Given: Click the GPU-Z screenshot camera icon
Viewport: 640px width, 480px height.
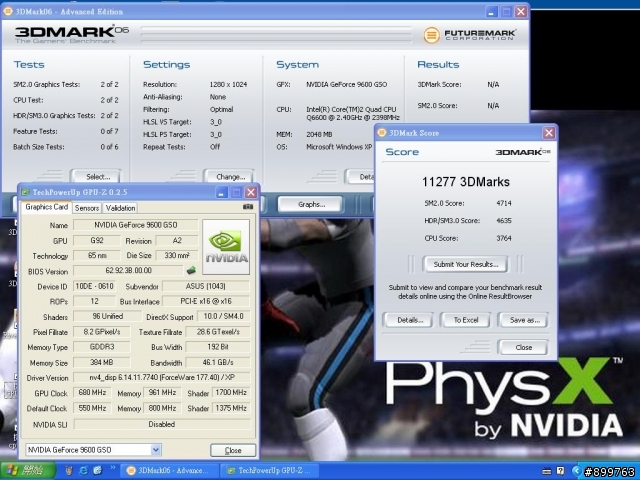Looking at the screenshot, I should (248, 207).
